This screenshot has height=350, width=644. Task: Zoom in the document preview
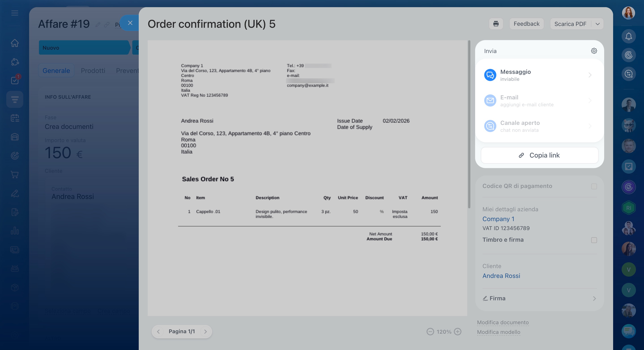(x=458, y=331)
